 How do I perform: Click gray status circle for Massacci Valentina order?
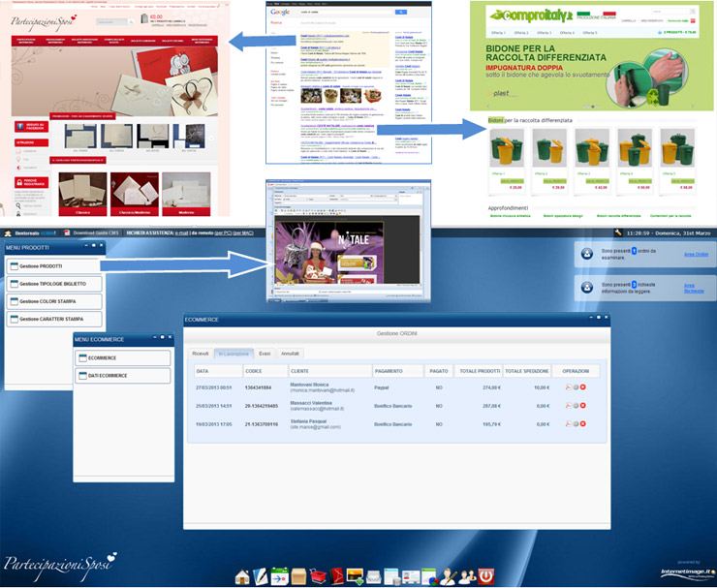click(577, 406)
